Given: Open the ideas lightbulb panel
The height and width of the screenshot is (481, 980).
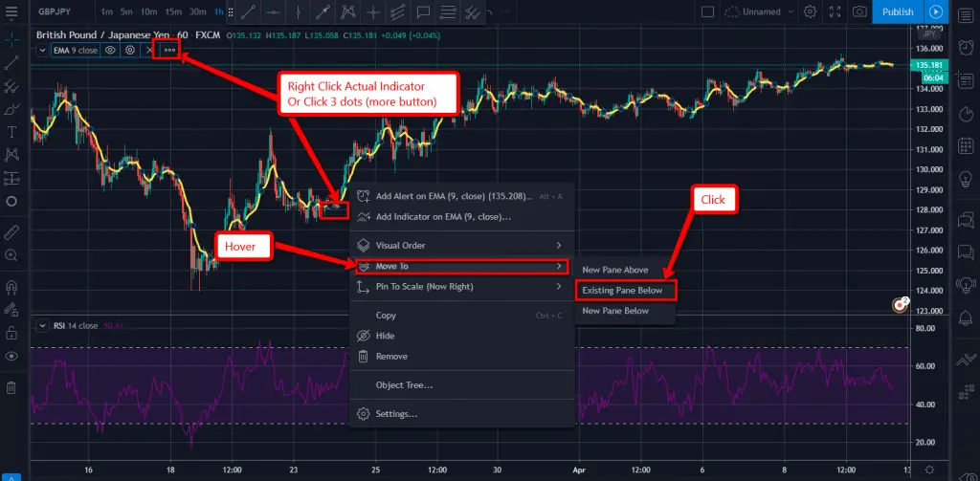Looking at the screenshot, I should 965,179.
